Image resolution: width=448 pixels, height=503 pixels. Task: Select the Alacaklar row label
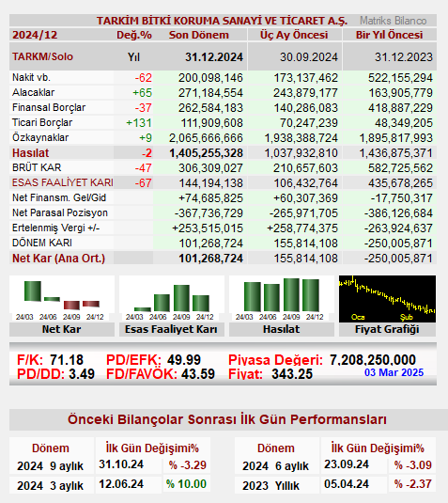point(33,93)
